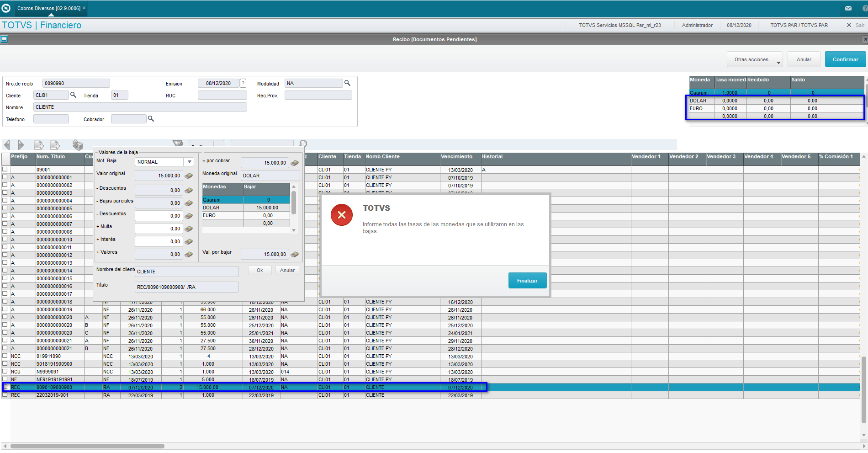Image resolution: width=868 pixels, height=453 pixels.
Task: Click the Confirmar button
Action: click(x=845, y=59)
